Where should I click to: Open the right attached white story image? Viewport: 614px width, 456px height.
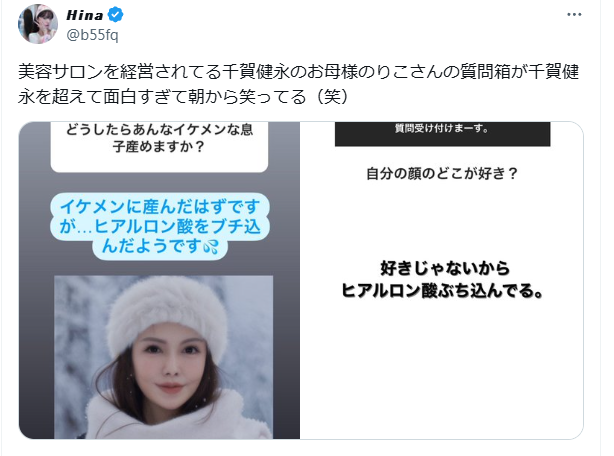coord(442,280)
